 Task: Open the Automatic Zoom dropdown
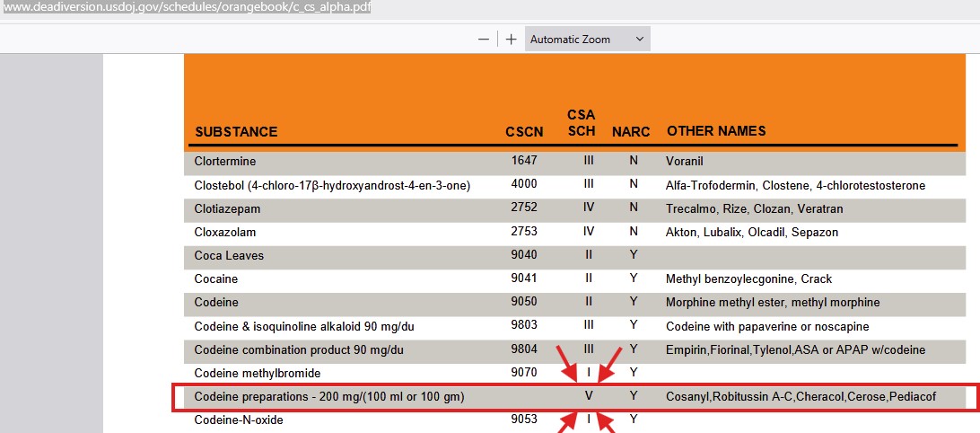[587, 40]
